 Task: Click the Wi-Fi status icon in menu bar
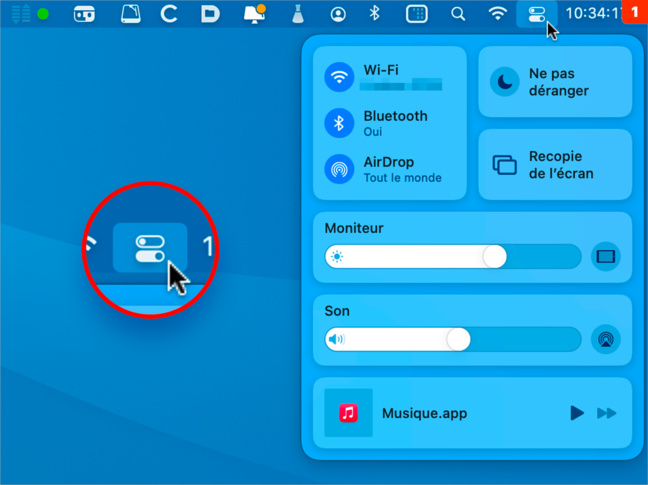click(498, 14)
